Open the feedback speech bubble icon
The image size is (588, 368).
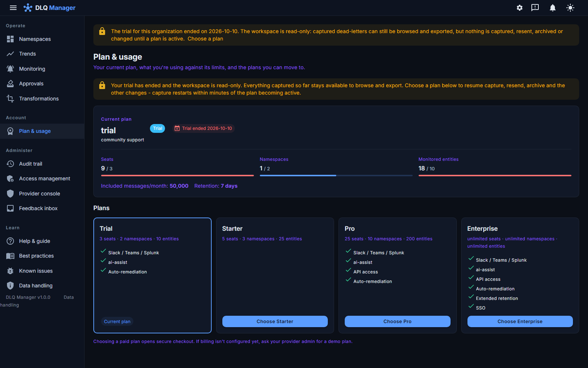point(535,8)
